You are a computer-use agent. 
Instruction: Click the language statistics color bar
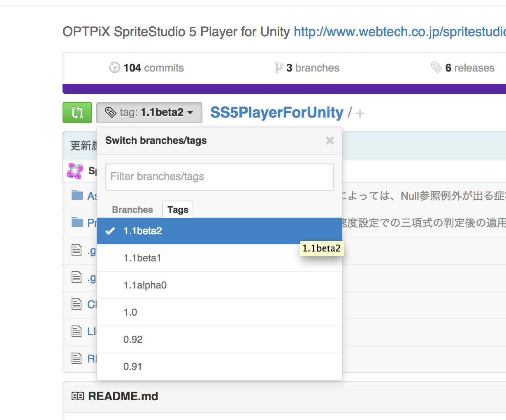pyautogui.click(x=284, y=89)
